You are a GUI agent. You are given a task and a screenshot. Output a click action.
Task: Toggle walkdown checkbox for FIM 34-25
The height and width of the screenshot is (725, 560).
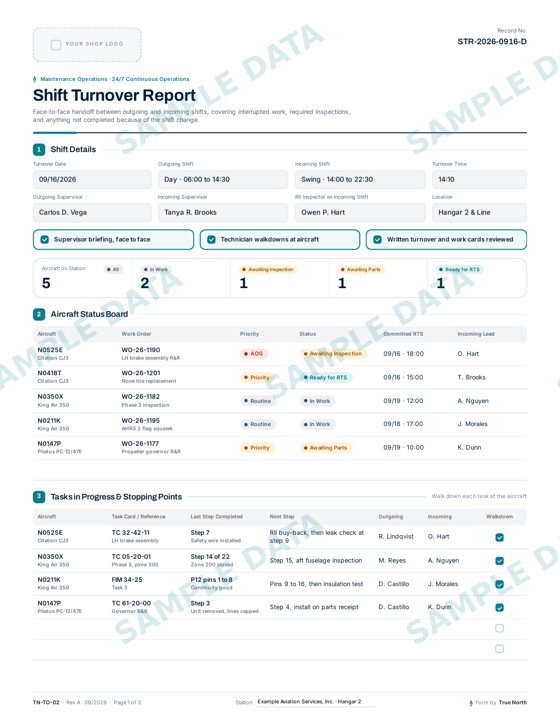[x=499, y=584]
